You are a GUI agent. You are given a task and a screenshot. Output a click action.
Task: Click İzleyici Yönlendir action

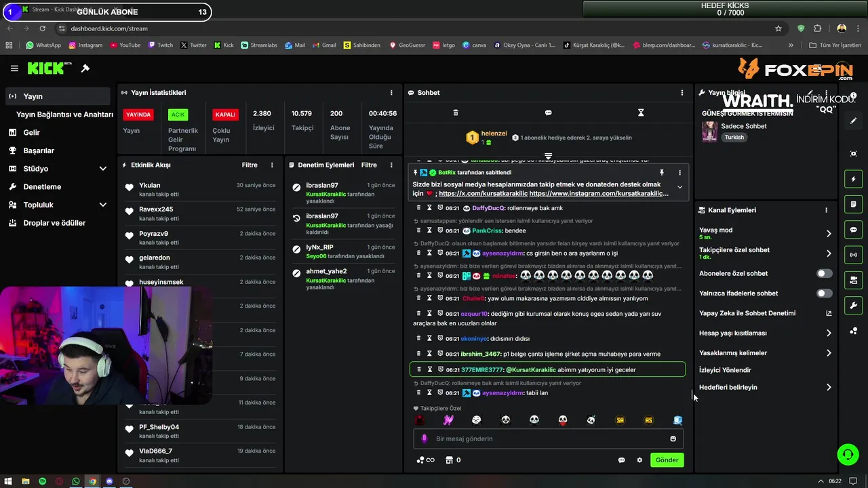click(725, 370)
